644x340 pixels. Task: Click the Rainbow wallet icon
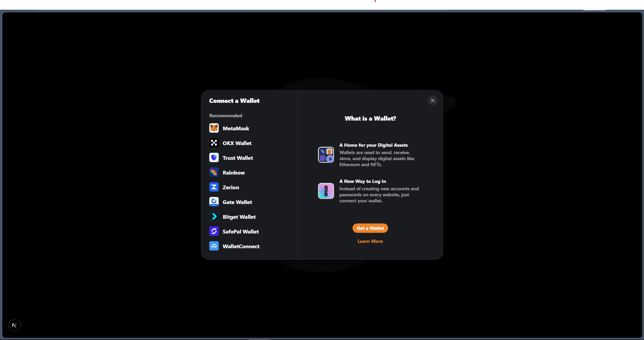[214, 172]
